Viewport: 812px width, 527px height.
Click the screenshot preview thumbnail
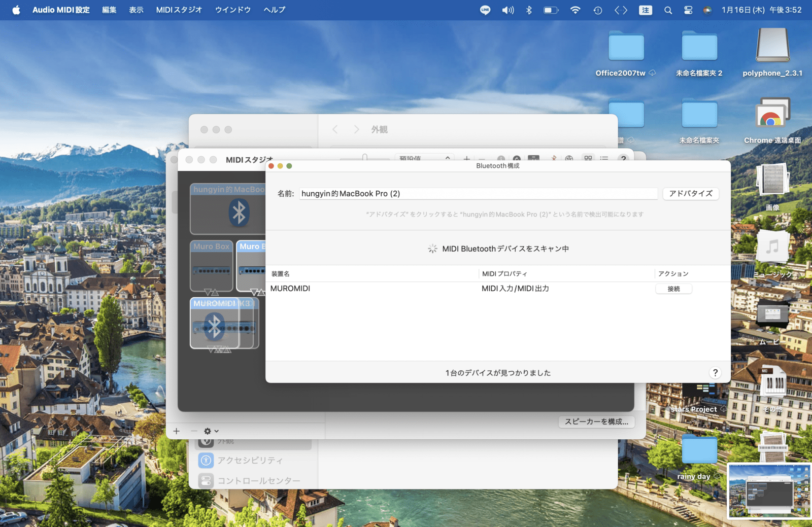coord(769,490)
